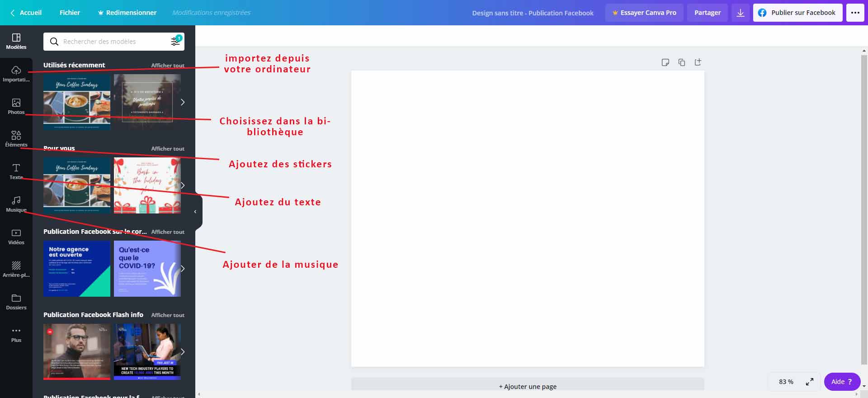Open the three-dot more options menu
868x398 pixels.
855,13
